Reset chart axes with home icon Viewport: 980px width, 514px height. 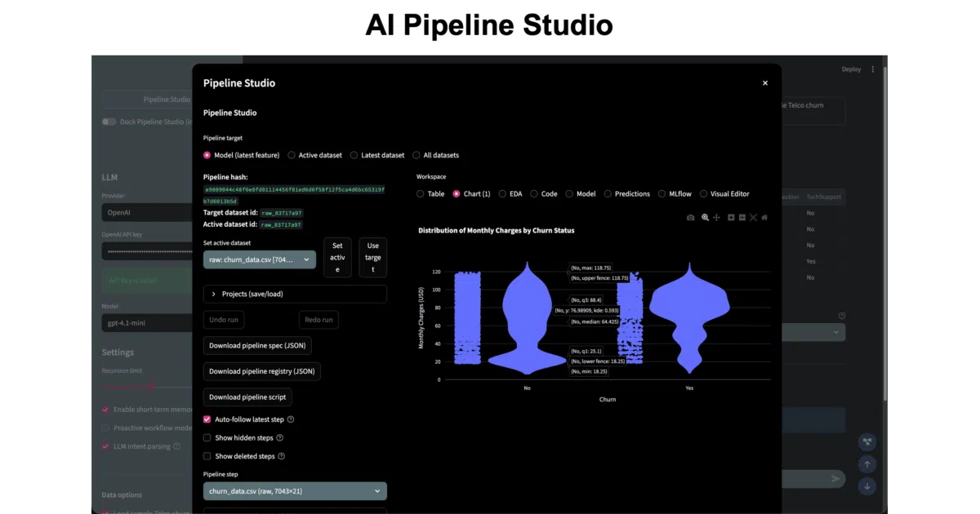(764, 218)
